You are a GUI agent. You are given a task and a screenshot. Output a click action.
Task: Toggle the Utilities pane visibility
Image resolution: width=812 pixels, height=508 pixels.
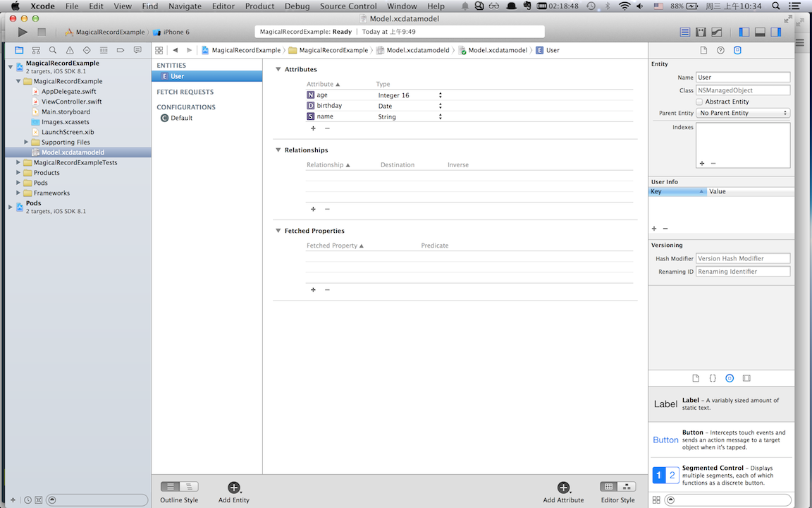click(776, 32)
